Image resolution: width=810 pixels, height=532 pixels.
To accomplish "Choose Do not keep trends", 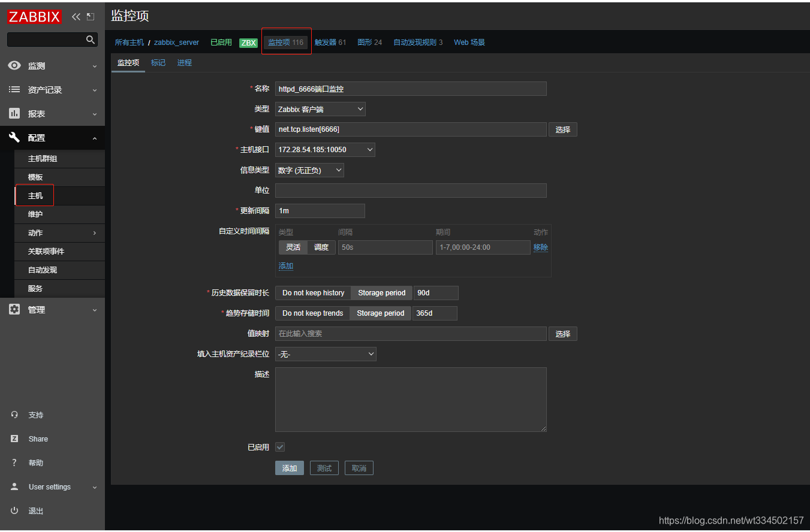I will 312,313.
